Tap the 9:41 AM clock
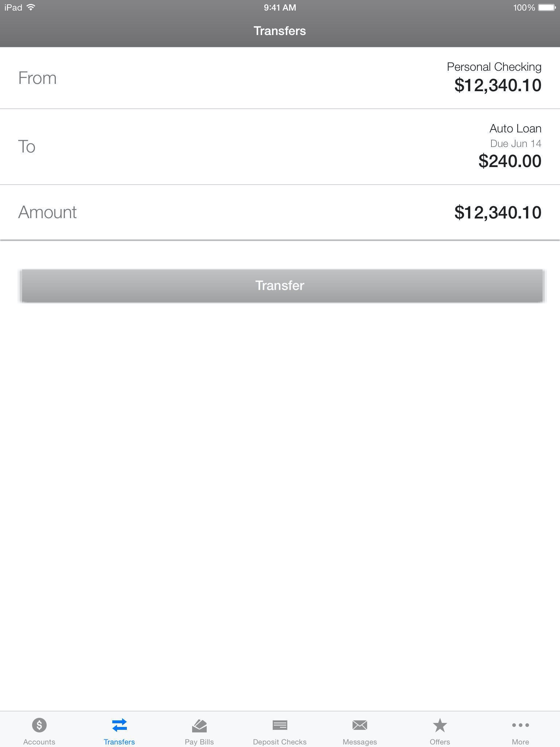560x747 pixels. pyautogui.click(x=280, y=8)
